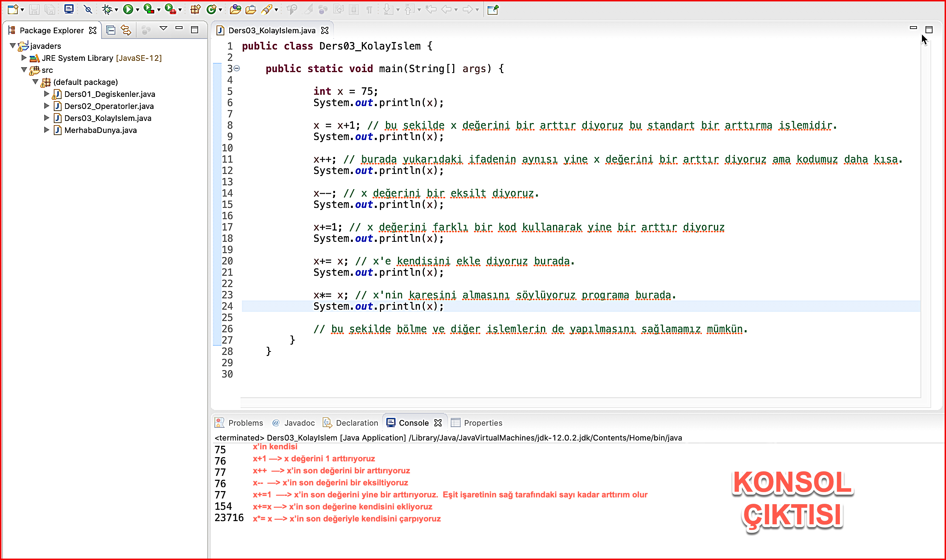Viewport: 946px width, 560px height.
Task: Navigate Forward with right arrow
Action: (x=468, y=10)
